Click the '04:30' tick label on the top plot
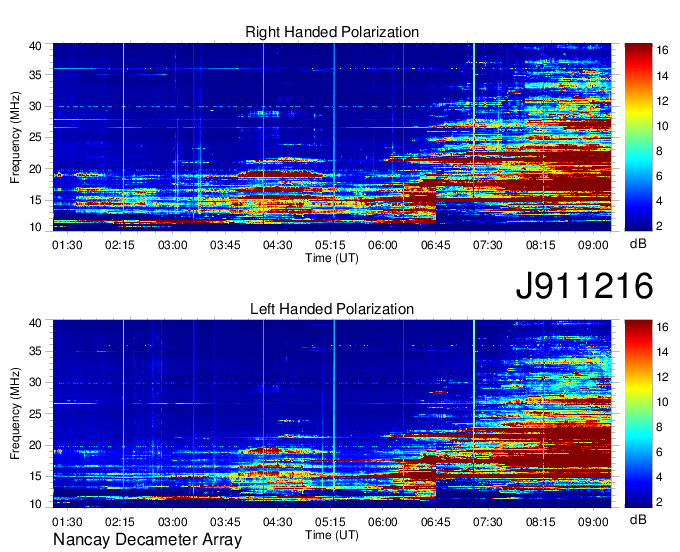The image size is (680, 552). pyautogui.click(x=278, y=245)
